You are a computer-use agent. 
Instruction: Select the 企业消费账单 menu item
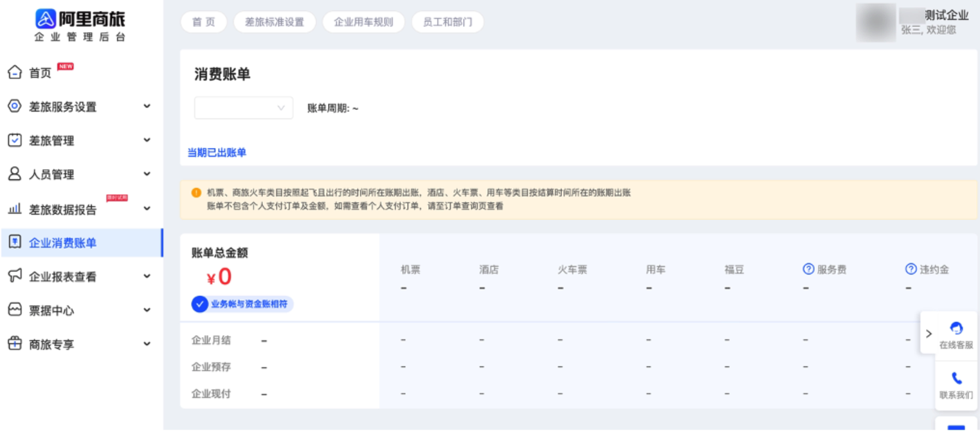pyautogui.click(x=63, y=242)
